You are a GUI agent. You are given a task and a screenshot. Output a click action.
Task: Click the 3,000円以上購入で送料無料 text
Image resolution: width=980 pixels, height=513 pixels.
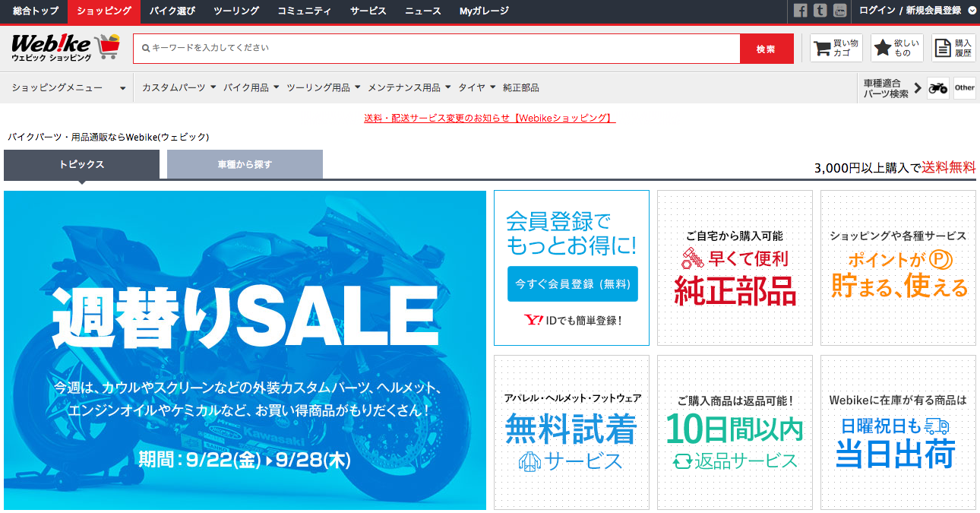tap(895, 168)
